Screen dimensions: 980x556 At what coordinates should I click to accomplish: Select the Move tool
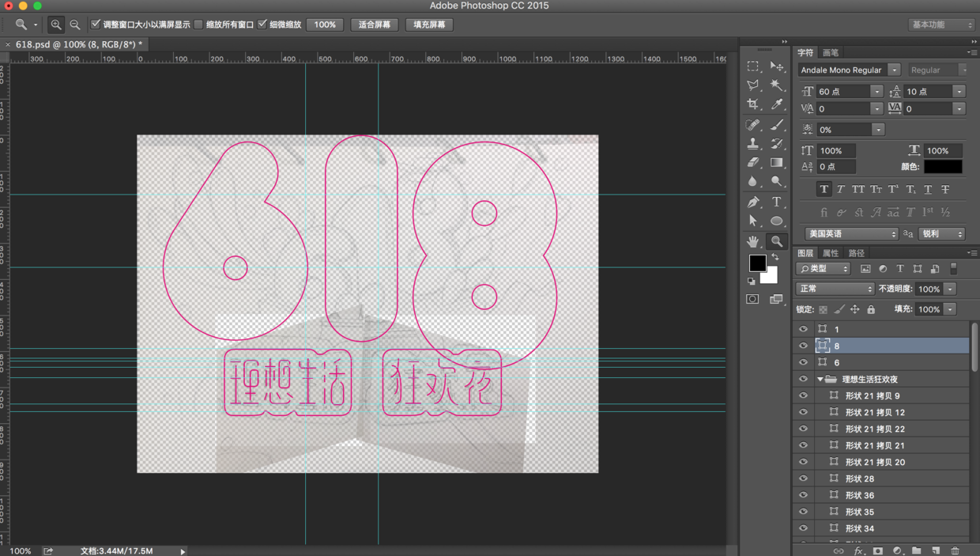[x=777, y=66]
